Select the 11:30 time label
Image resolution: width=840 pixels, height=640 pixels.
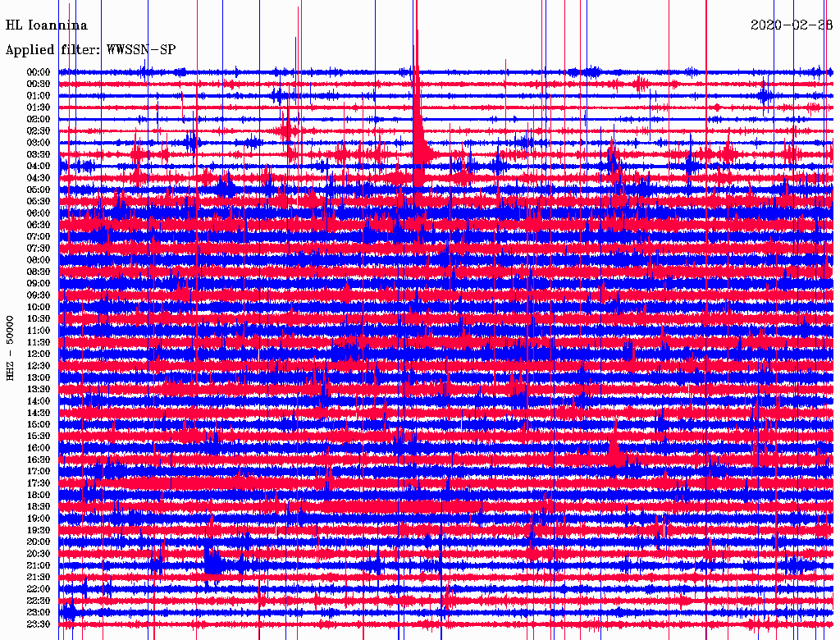click(x=39, y=342)
